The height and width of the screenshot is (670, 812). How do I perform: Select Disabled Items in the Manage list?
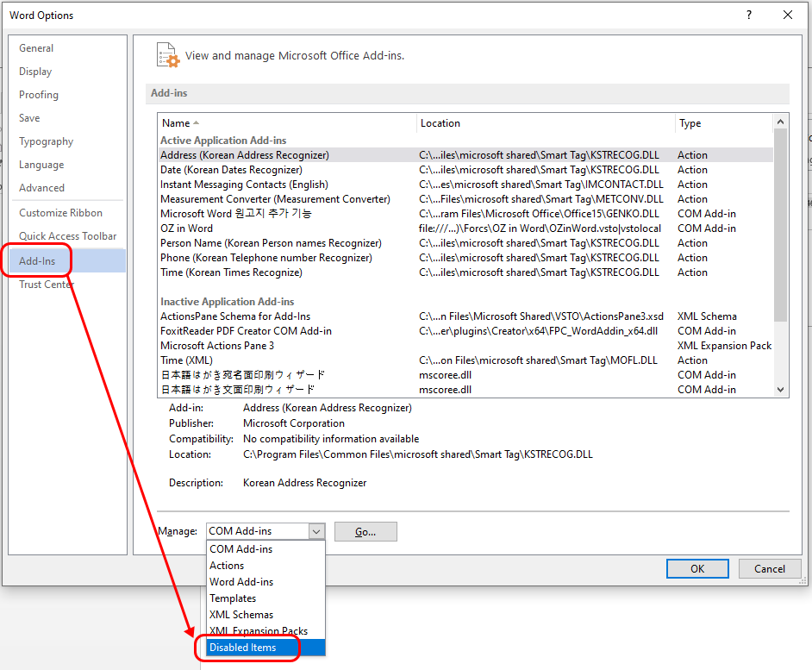[x=265, y=648]
